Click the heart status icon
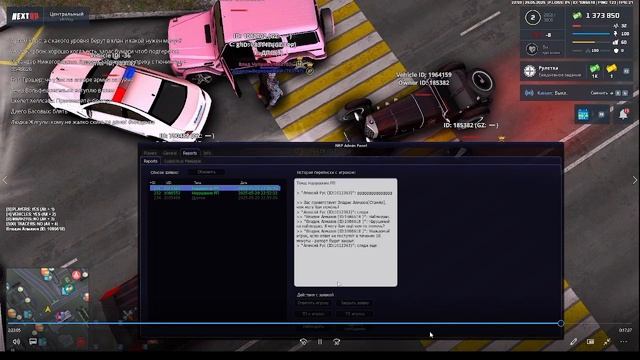 click(532, 49)
